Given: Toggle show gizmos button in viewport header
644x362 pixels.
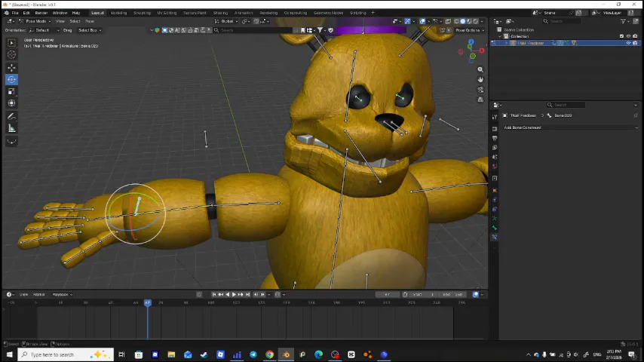Looking at the screenshot, I should 407,21.
